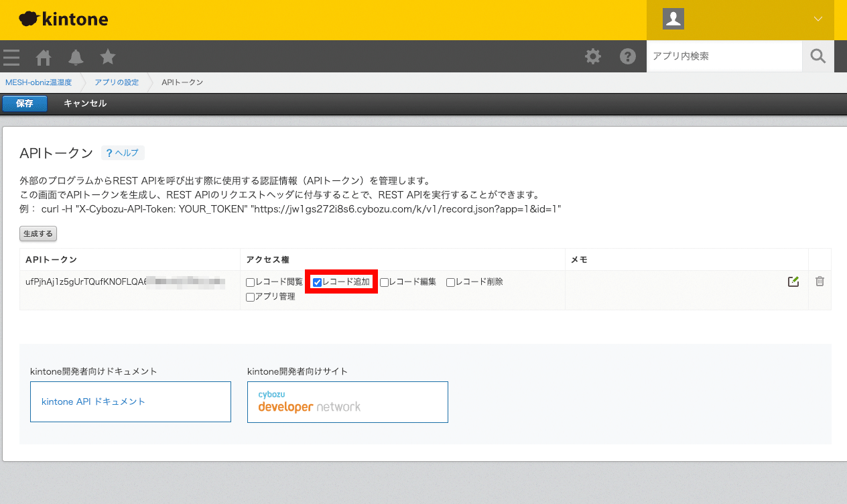
Task: Open the settings gear icon
Action: [x=593, y=56]
